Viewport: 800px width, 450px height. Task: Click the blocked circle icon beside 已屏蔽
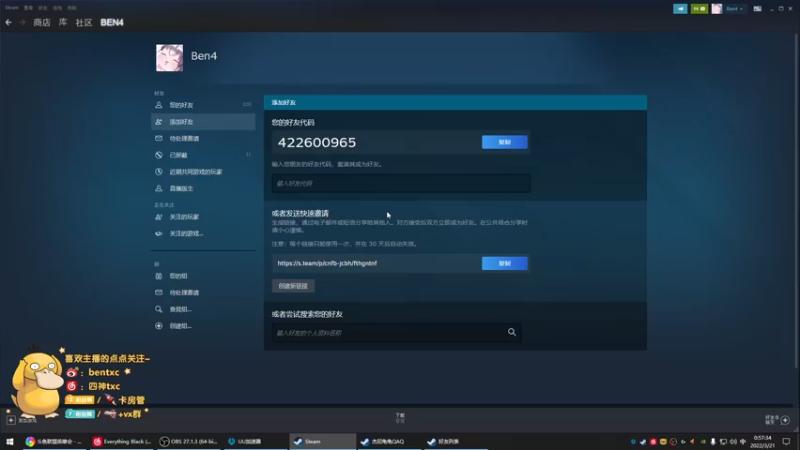pos(159,155)
